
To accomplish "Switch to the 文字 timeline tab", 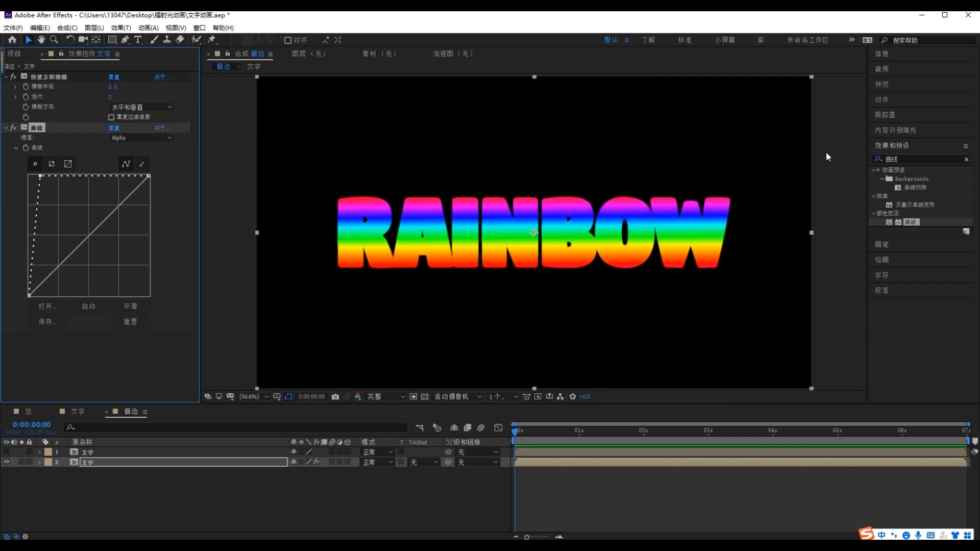I will pos(78,412).
